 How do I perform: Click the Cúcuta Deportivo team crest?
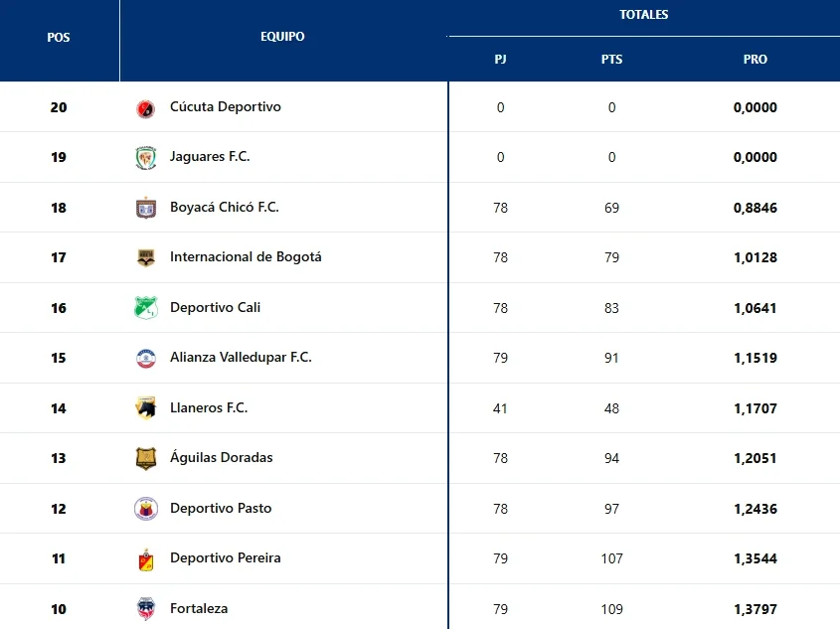(146, 108)
